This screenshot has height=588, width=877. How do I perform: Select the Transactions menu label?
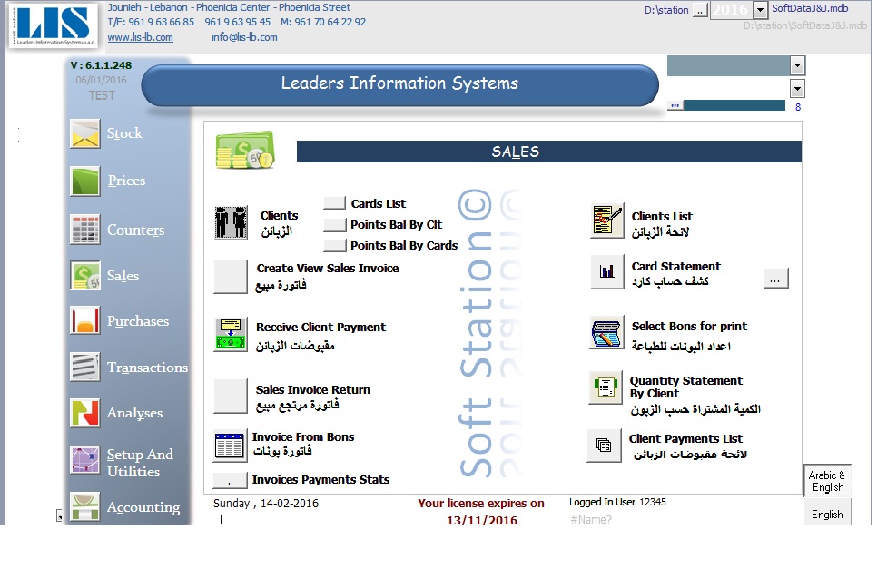pos(148,367)
